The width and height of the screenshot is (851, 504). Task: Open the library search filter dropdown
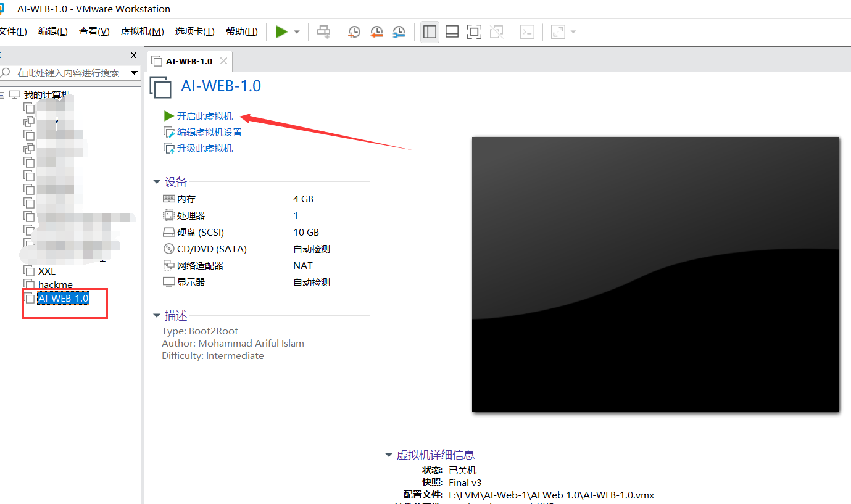pyautogui.click(x=135, y=73)
